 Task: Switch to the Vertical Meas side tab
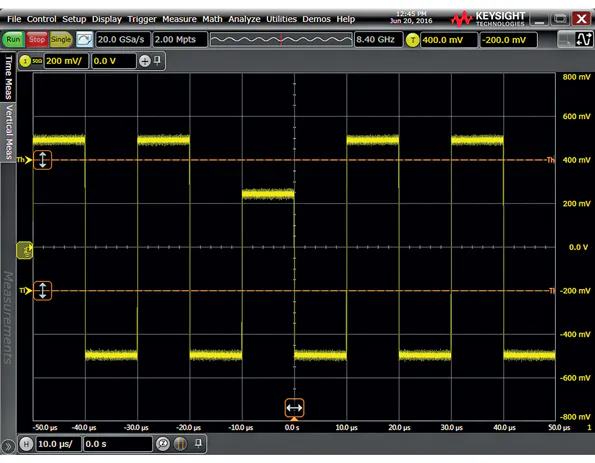pyautogui.click(x=8, y=132)
